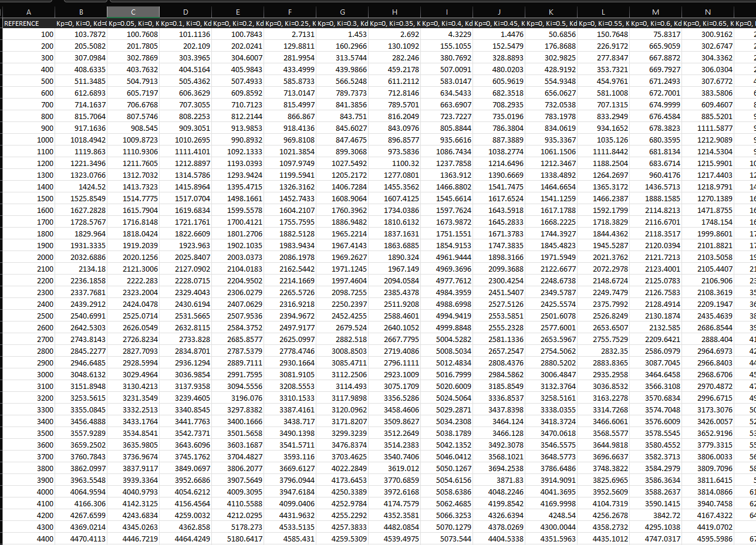Click cell containing 665.9059
Viewport: 756px width, 545px height.
(656, 46)
